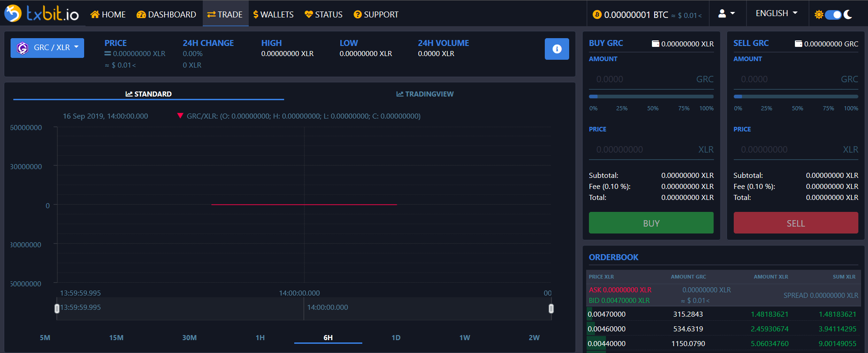868x353 pixels.
Task: Set sell amount to 100%
Action: point(851,108)
